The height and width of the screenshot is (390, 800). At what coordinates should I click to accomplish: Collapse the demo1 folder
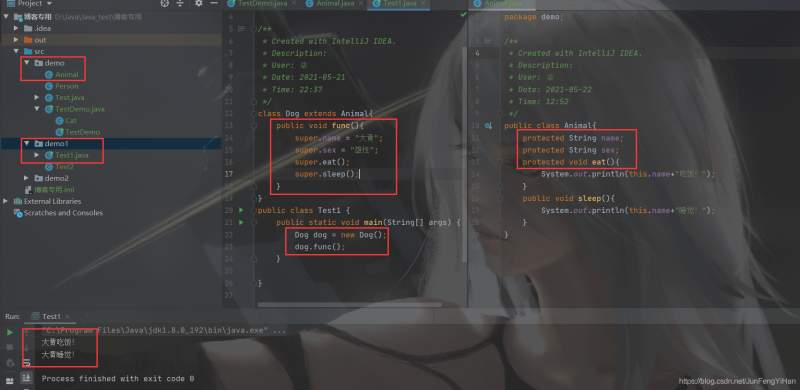click(27, 143)
